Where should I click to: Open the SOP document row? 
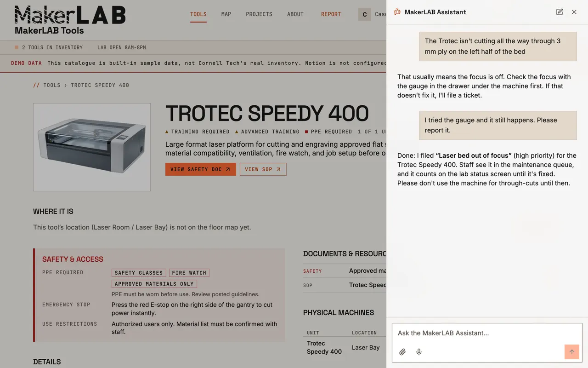(x=345, y=285)
